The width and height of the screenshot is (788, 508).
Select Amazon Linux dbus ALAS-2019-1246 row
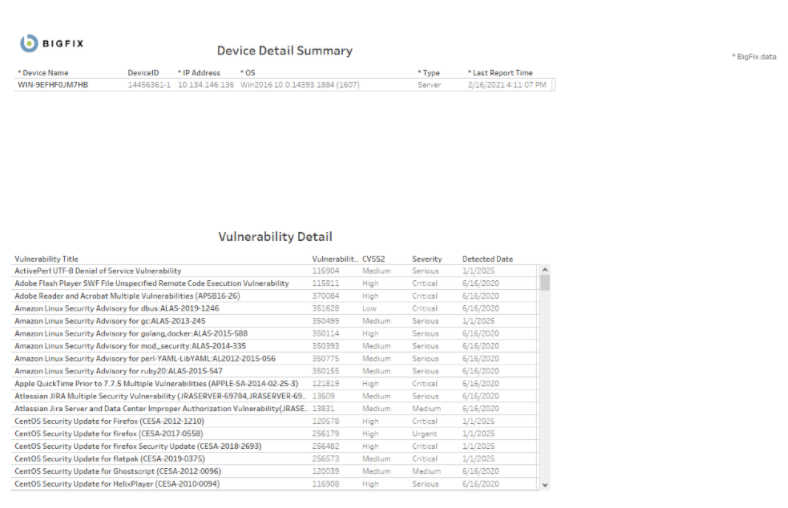(x=274, y=309)
